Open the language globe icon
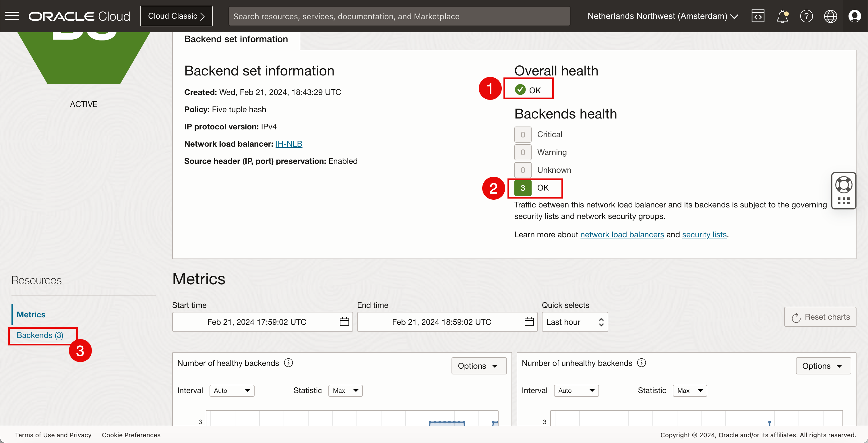 tap(830, 16)
